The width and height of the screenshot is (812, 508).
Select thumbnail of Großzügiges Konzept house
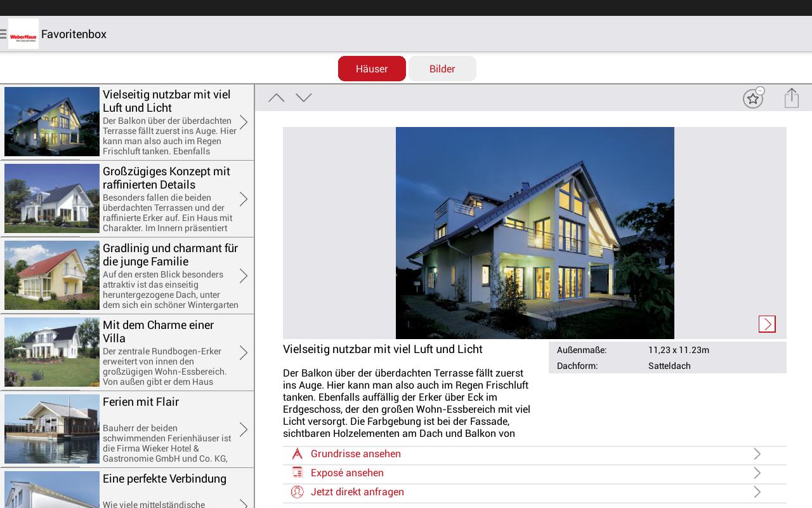pos(52,199)
